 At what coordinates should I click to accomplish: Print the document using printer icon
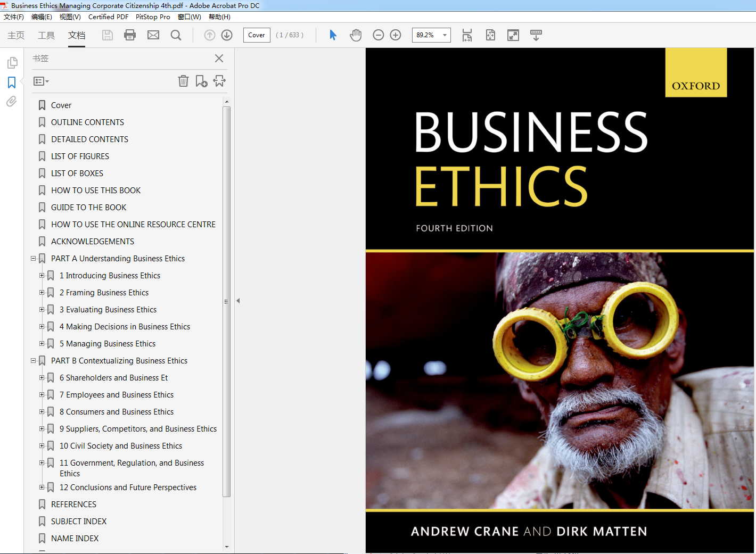coord(130,35)
